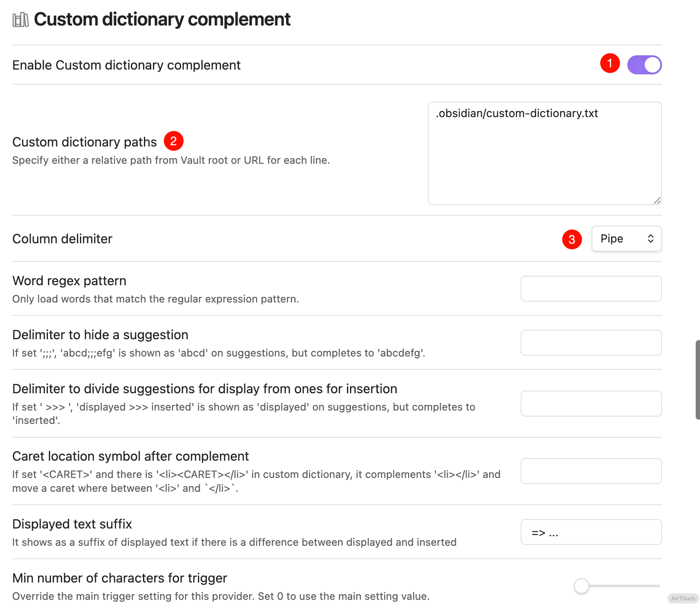Image resolution: width=700 pixels, height=605 pixels.
Task: Click the red number 3 badge
Action: click(x=572, y=239)
